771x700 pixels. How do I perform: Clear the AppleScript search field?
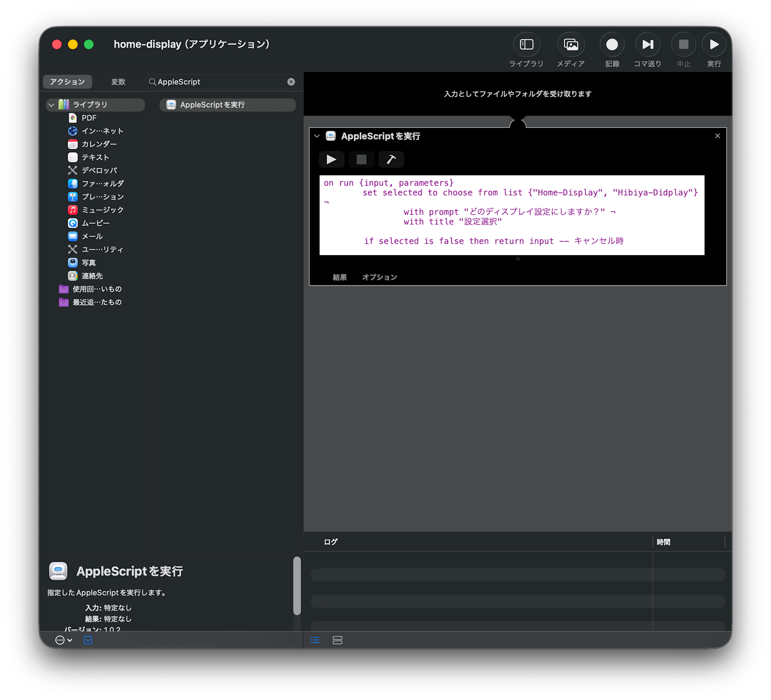point(291,82)
